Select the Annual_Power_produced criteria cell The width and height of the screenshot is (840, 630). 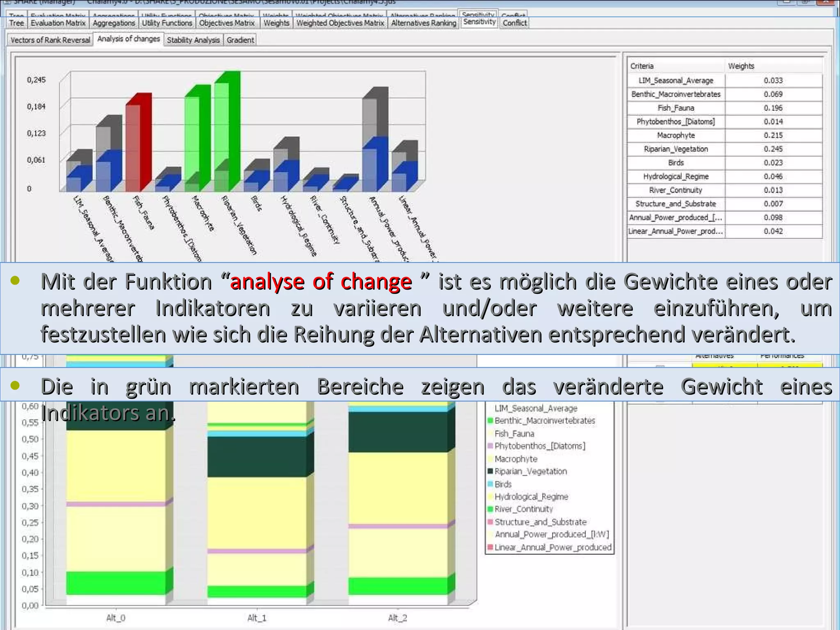pyautogui.click(x=676, y=217)
